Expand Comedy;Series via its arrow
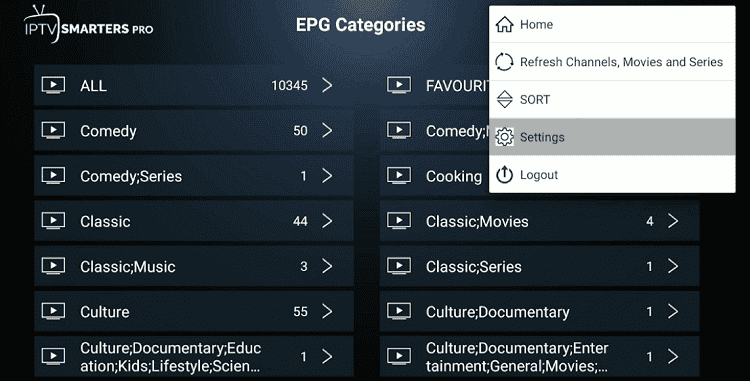This screenshot has width=750, height=381. (x=327, y=176)
